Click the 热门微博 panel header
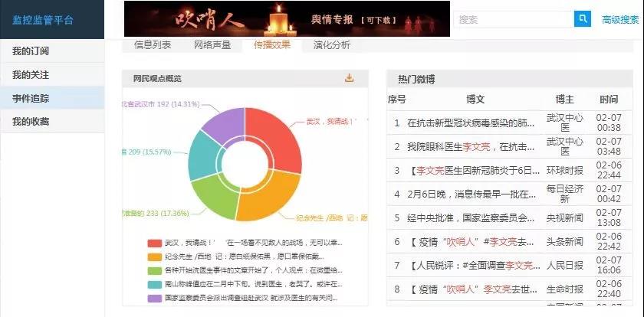644x317 pixels. 510,79
